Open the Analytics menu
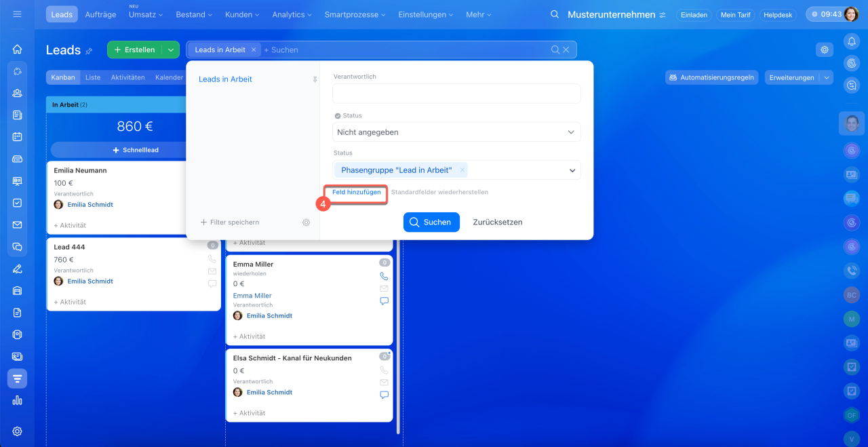 [x=293, y=14]
